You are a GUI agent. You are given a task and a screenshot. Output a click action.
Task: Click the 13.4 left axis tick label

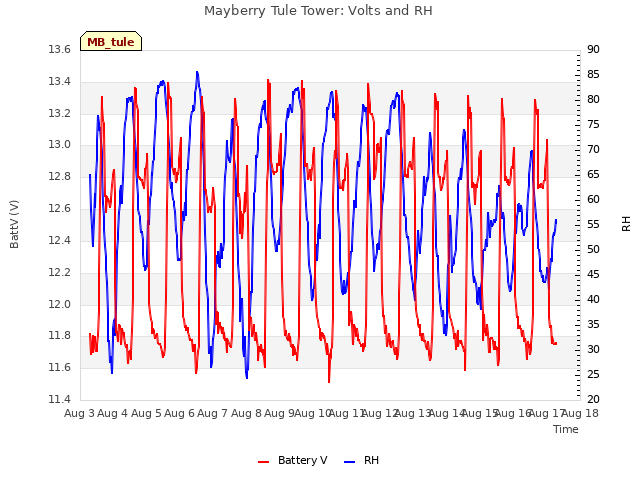[x=60, y=82]
